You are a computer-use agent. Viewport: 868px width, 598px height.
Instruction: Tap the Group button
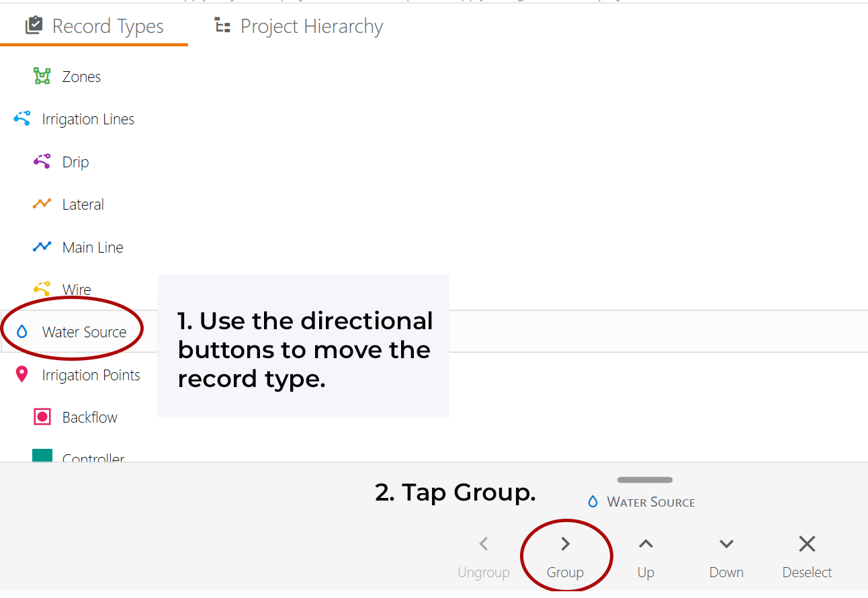[565, 556]
